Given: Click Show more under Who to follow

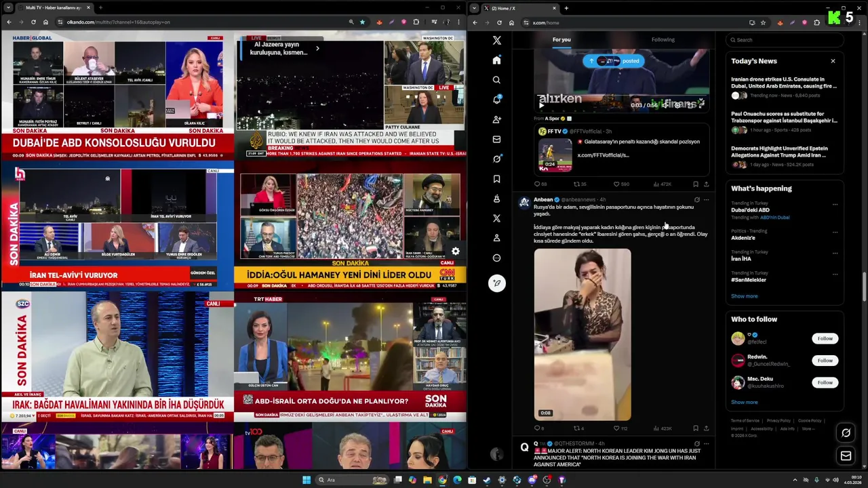Looking at the screenshot, I should click(744, 402).
